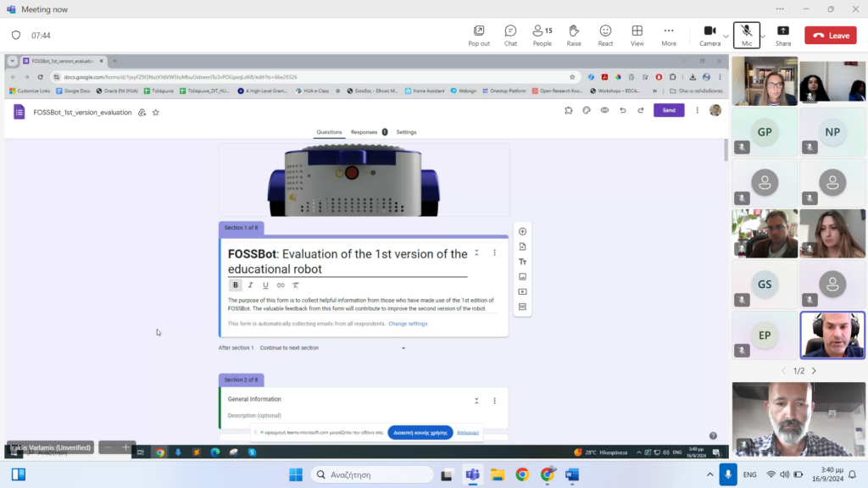
Task: Remove formatting from the title text
Action: tap(296, 285)
